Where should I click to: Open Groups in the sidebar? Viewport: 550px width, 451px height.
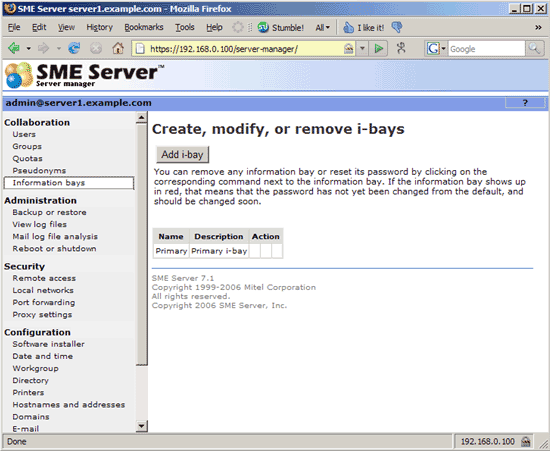pyautogui.click(x=27, y=147)
